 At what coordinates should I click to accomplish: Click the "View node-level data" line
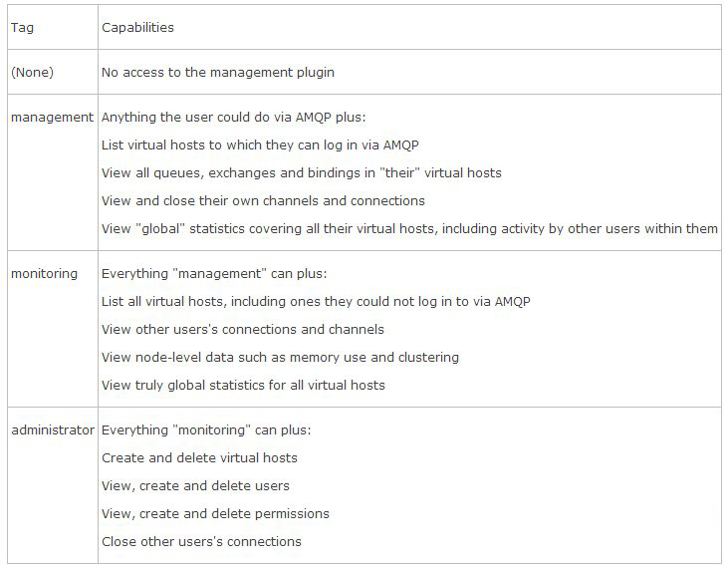point(280,358)
